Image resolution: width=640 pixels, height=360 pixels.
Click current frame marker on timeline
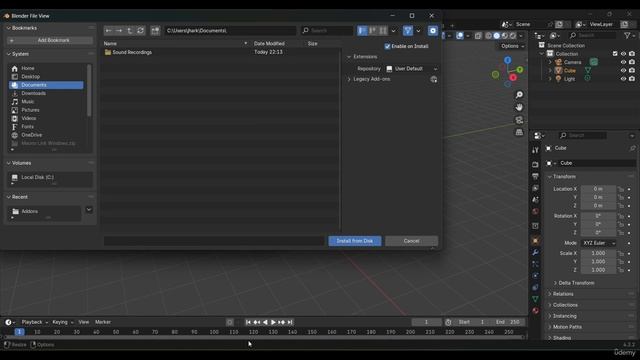tap(19, 332)
